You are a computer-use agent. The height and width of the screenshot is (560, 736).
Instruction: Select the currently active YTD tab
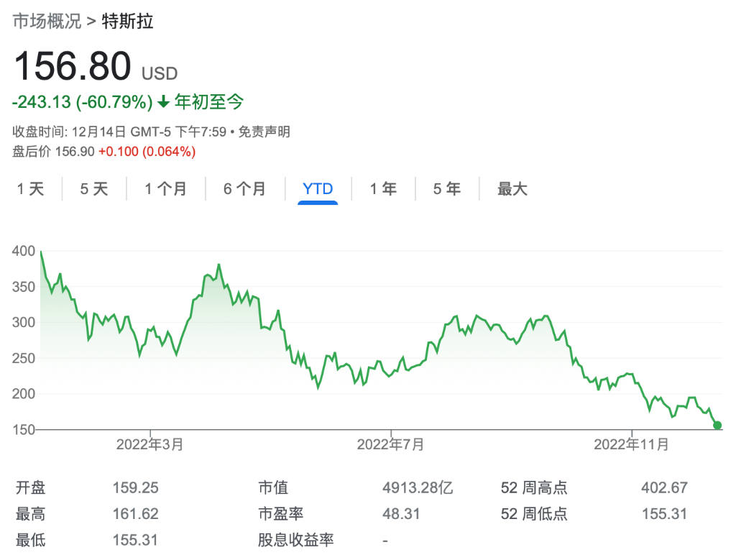318,188
